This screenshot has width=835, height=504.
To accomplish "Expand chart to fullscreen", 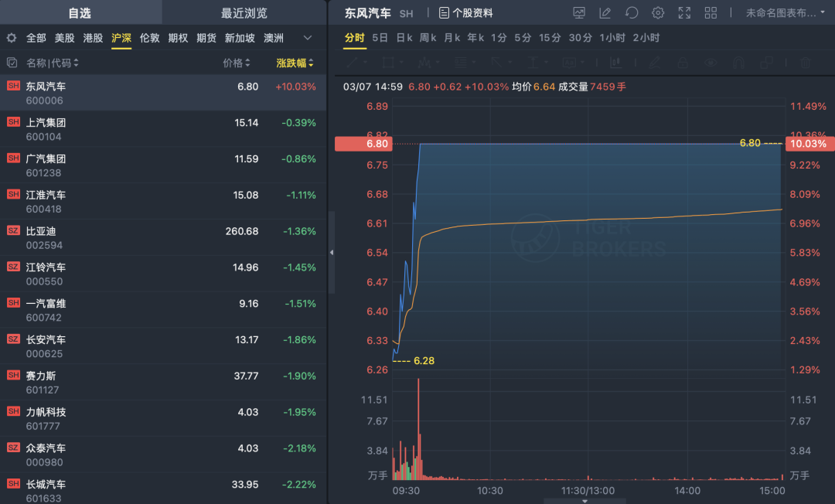I will [x=684, y=13].
